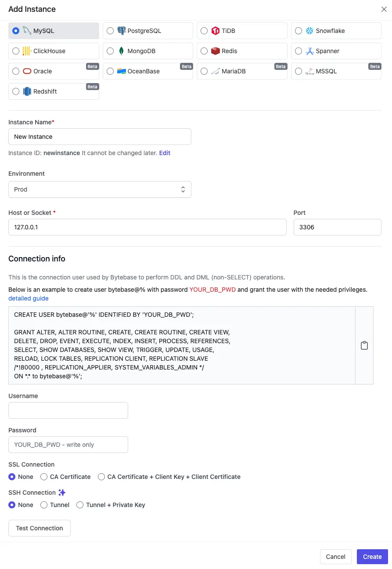
Task: Focus the Username input field
Action: [x=68, y=410]
